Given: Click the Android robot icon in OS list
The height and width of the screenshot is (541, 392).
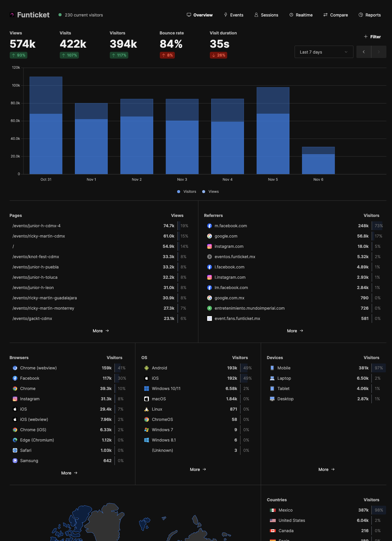Looking at the screenshot, I should pyautogui.click(x=146, y=368).
